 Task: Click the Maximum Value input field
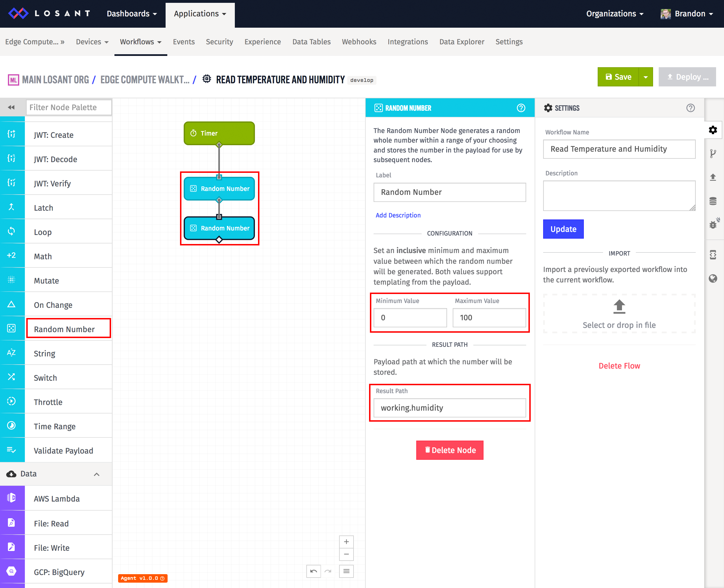tap(489, 318)
